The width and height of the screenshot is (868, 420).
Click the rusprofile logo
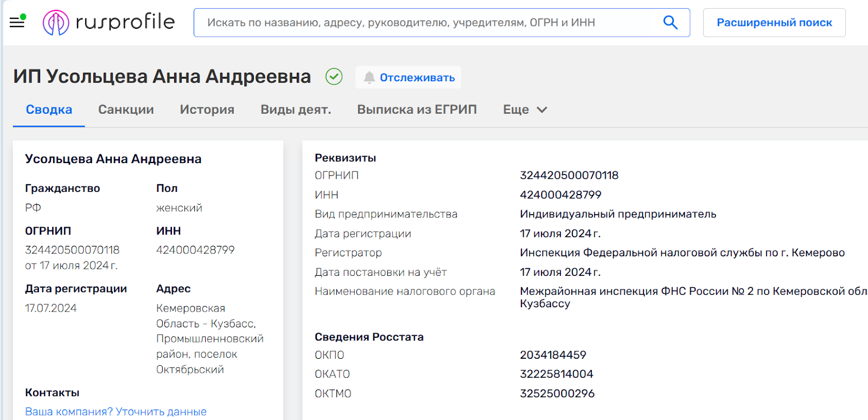109,22
